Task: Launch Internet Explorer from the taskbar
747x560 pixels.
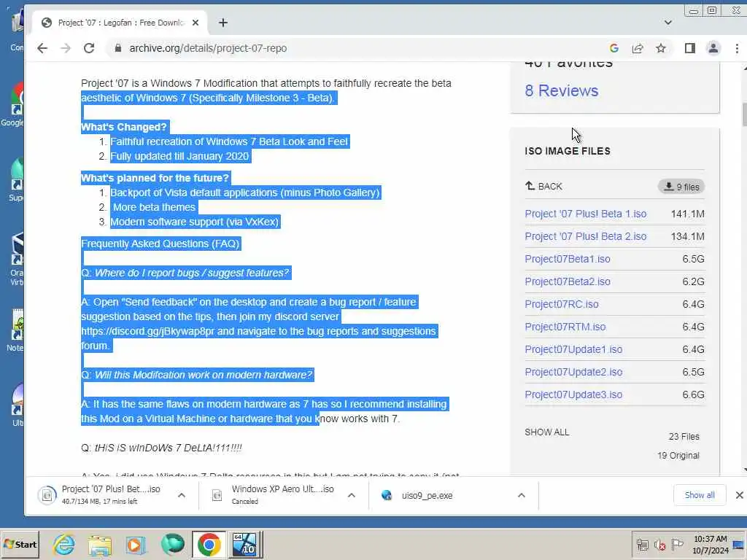Action: [x=64, y=544]
